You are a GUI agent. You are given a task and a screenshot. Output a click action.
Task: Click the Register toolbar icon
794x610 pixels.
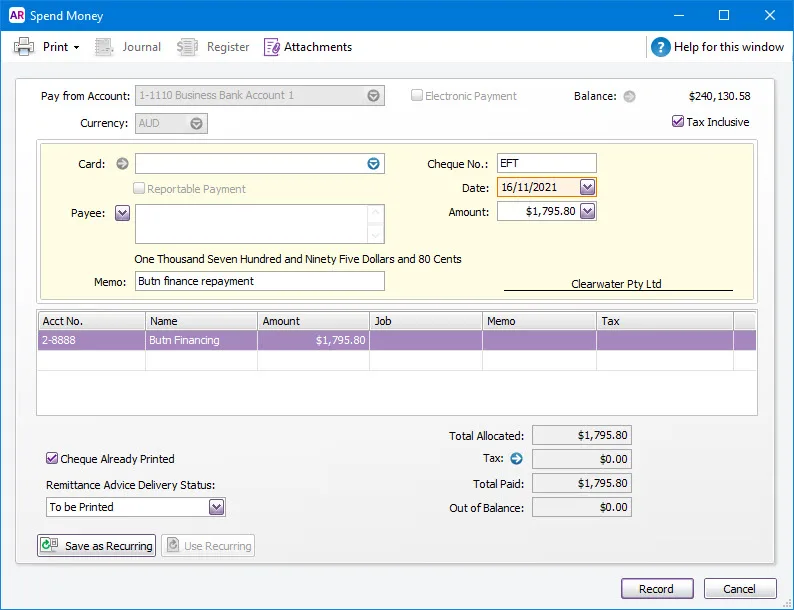coord(187,47)
